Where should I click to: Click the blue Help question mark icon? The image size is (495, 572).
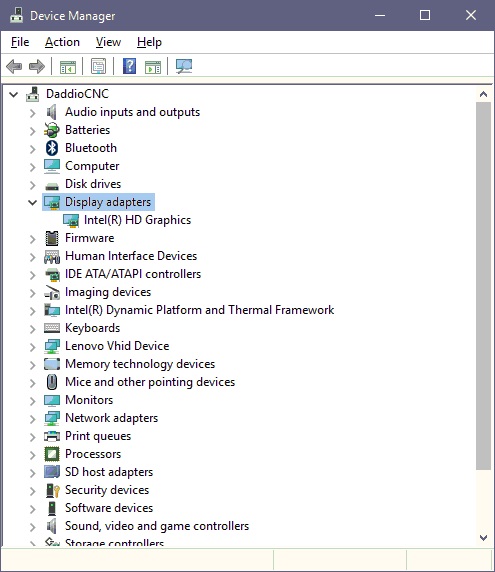click(129, 66)
